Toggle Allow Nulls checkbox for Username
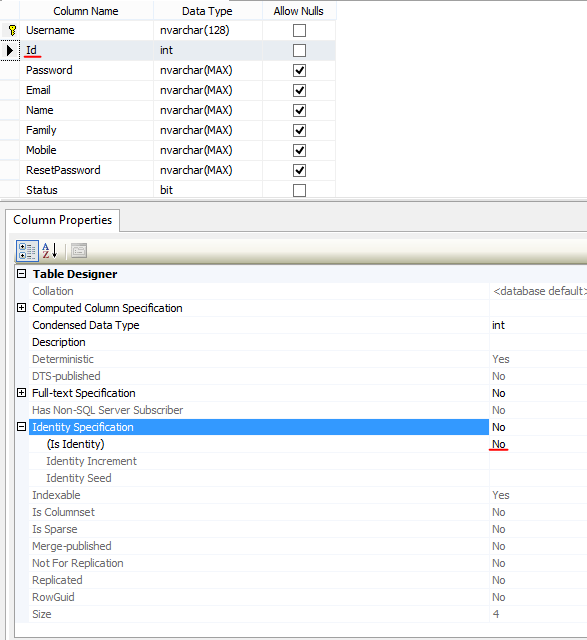 tap(299, 31)
